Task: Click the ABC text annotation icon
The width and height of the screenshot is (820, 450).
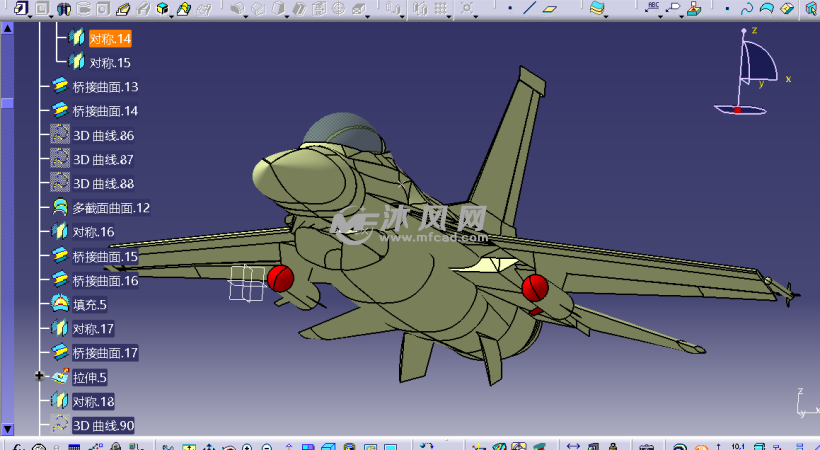Action: point(651,7)
